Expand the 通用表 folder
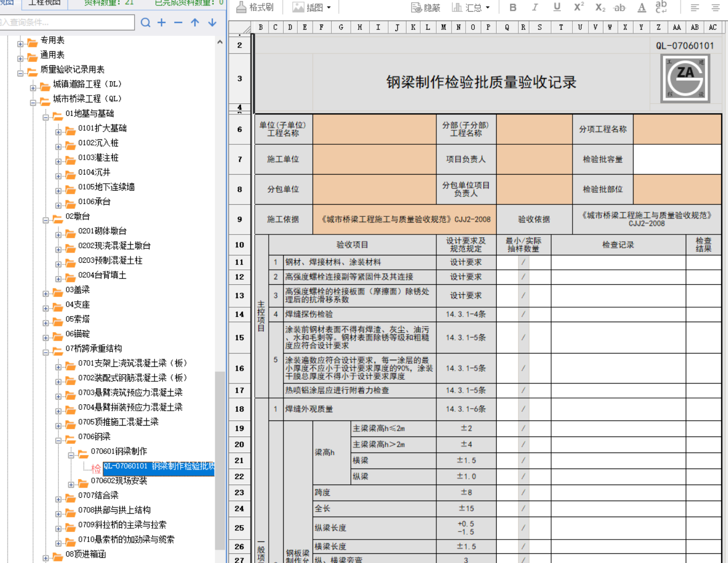 click(20, 58)
